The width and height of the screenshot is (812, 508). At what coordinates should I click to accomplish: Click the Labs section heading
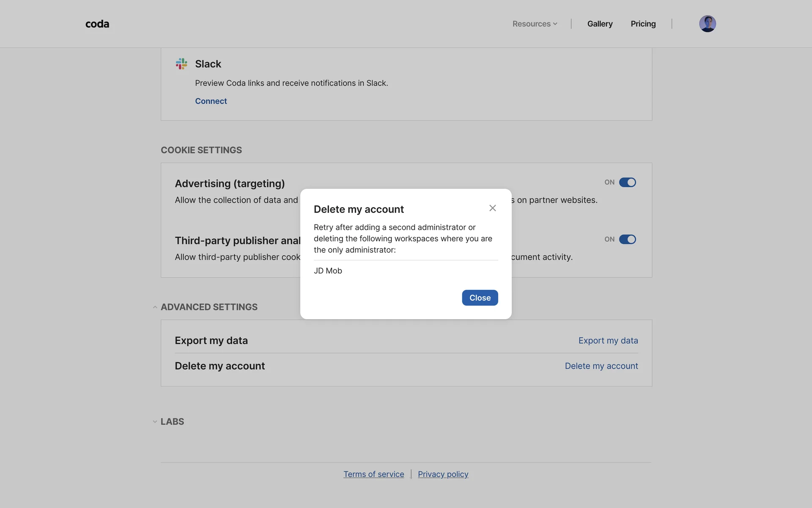click(x=172, y=422)
